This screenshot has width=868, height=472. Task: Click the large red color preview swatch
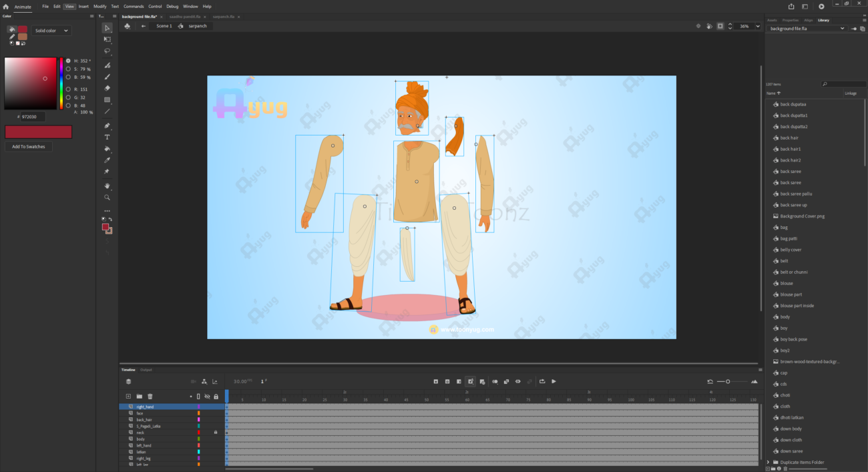38,132
